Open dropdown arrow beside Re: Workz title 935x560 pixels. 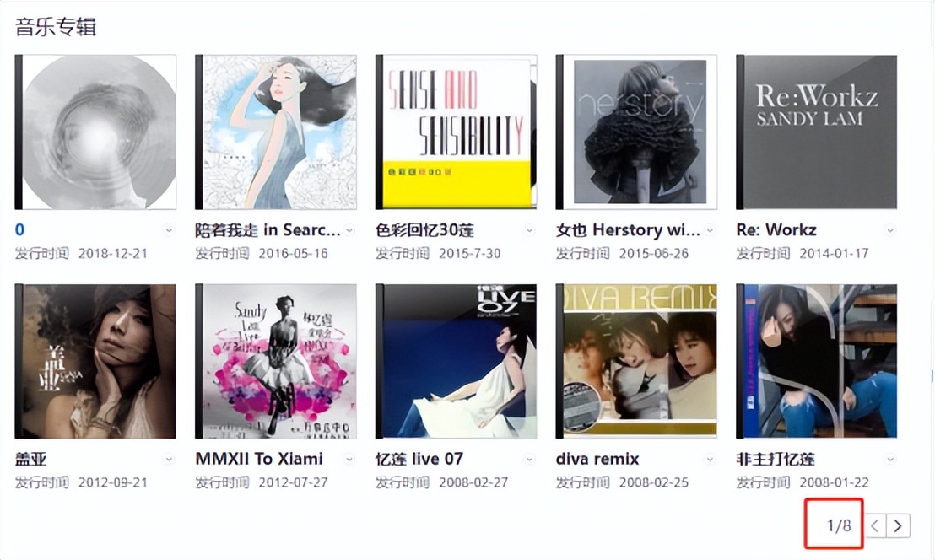pyautogui.click(x=889, y=230)
